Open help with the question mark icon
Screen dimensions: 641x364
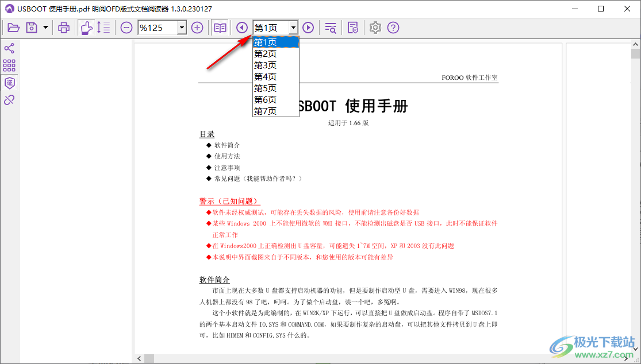[x=393, y=28]
